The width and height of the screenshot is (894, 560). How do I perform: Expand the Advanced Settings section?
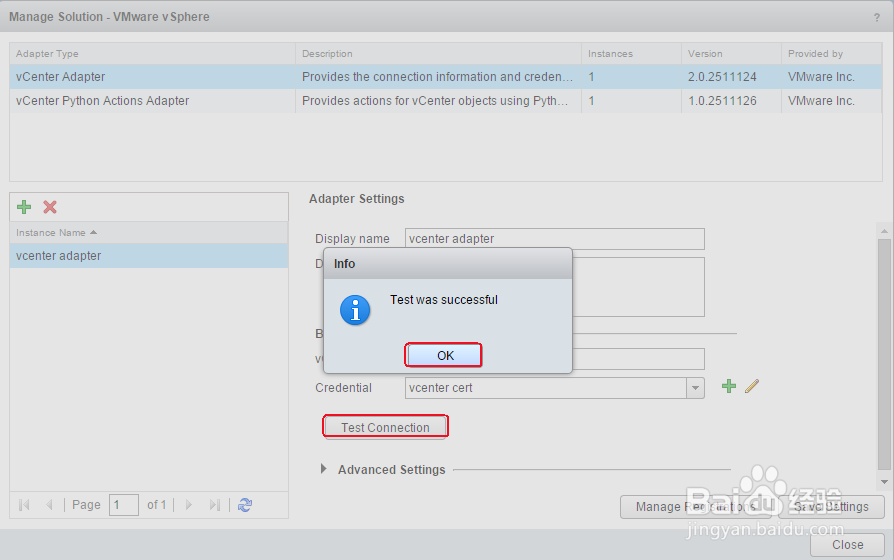click(324, 469)
